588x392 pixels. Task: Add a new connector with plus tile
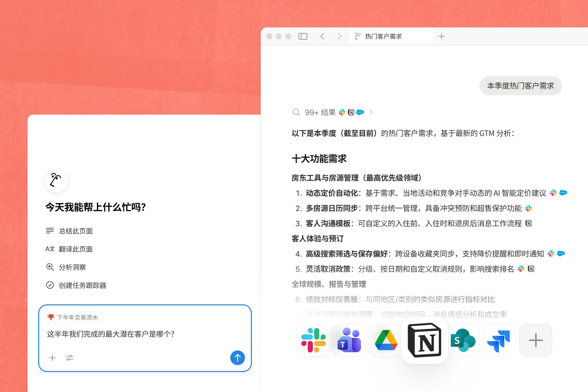536,340
